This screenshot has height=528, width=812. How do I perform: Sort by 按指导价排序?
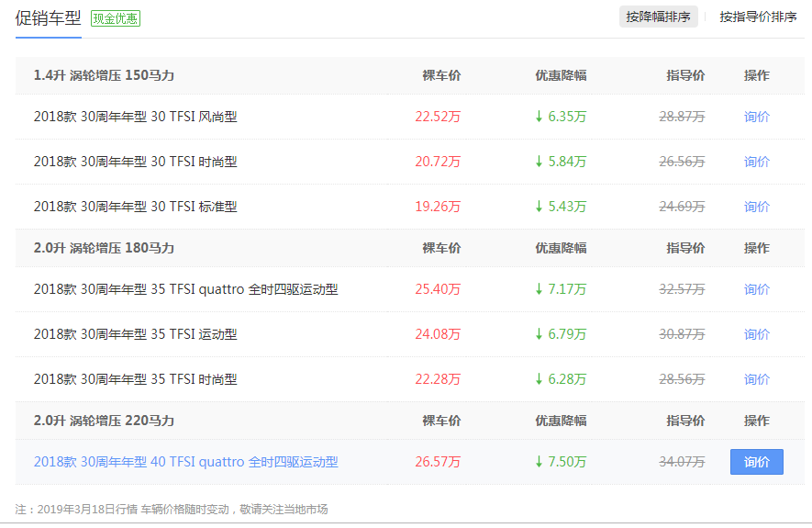pos(758,17)
